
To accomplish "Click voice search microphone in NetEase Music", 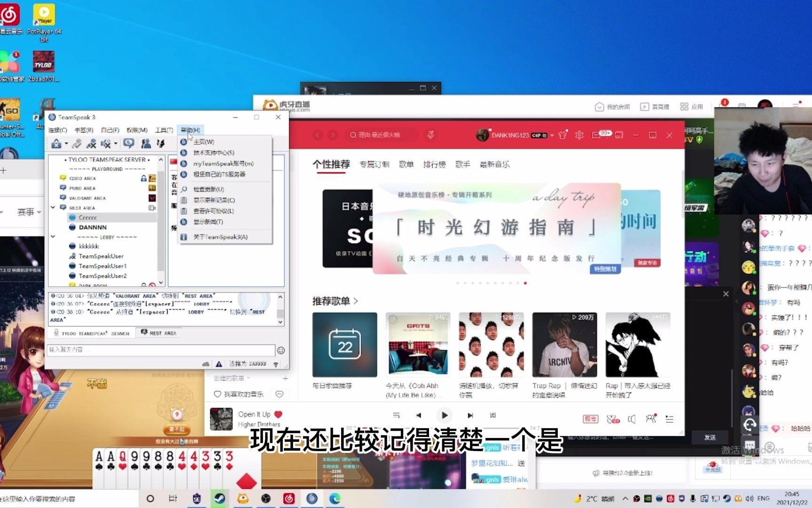I will point(430,135).
